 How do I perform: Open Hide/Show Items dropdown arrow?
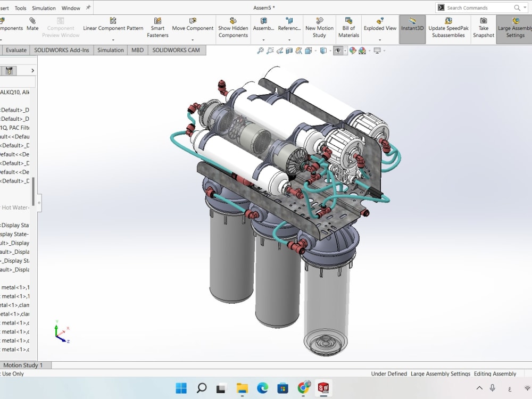point(345,51)
